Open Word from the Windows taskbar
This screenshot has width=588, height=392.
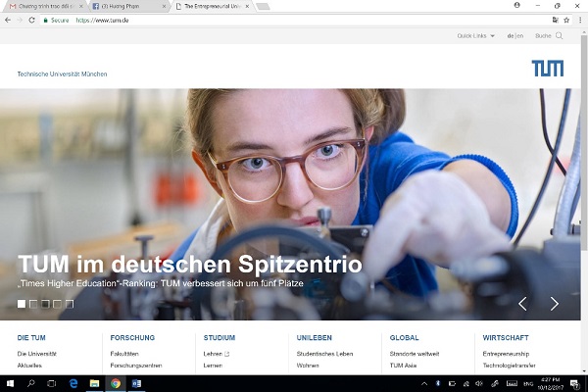pyautogui.click(x=136, y=383)
